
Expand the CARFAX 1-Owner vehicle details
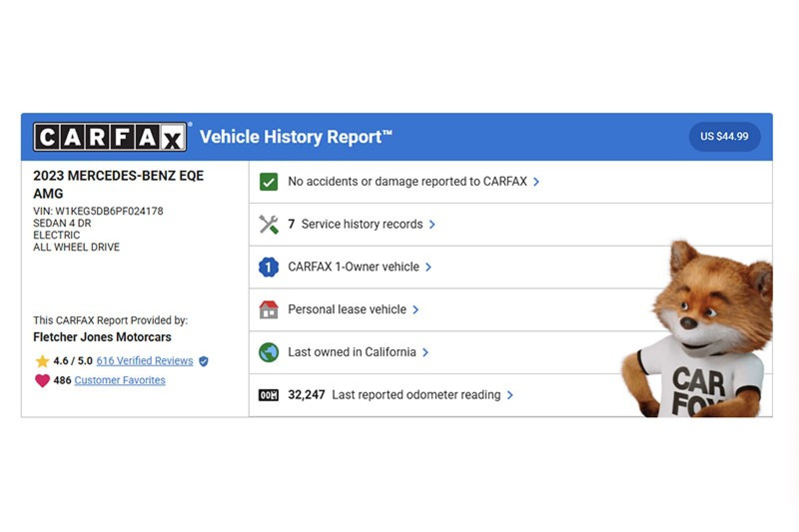[429, 267]
